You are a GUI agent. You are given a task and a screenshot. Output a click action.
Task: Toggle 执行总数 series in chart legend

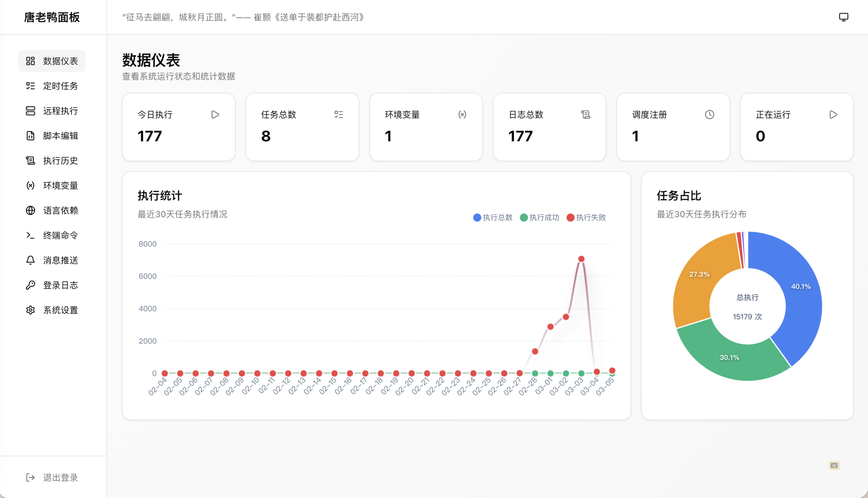click(x=493, y=217)
